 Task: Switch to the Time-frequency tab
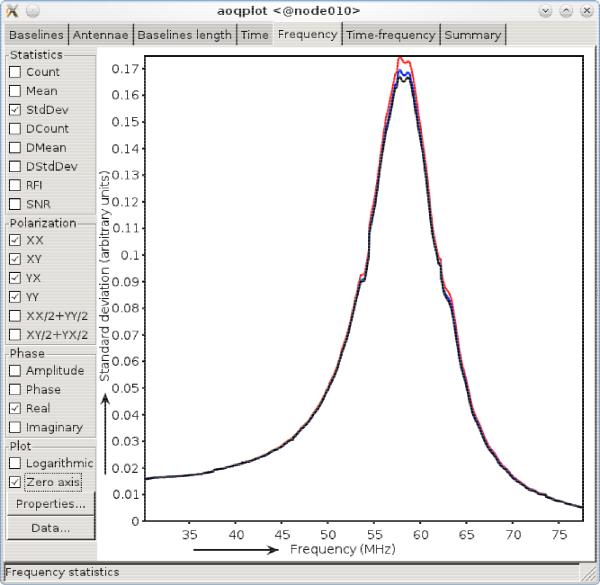coord(390,35)
